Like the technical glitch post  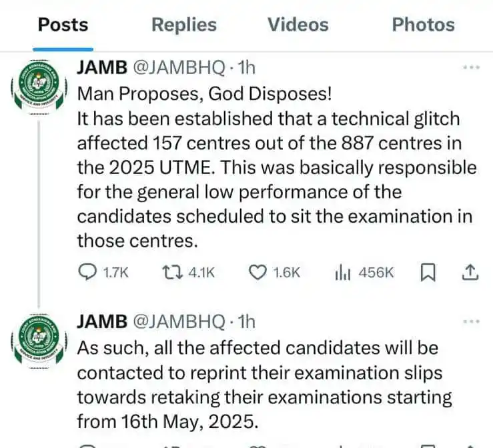274,273
